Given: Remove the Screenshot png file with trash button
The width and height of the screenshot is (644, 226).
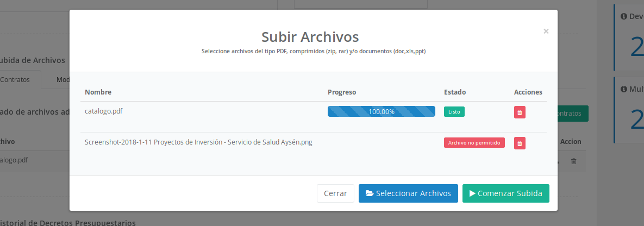Looking at the screenshot, I should [520, 143].
